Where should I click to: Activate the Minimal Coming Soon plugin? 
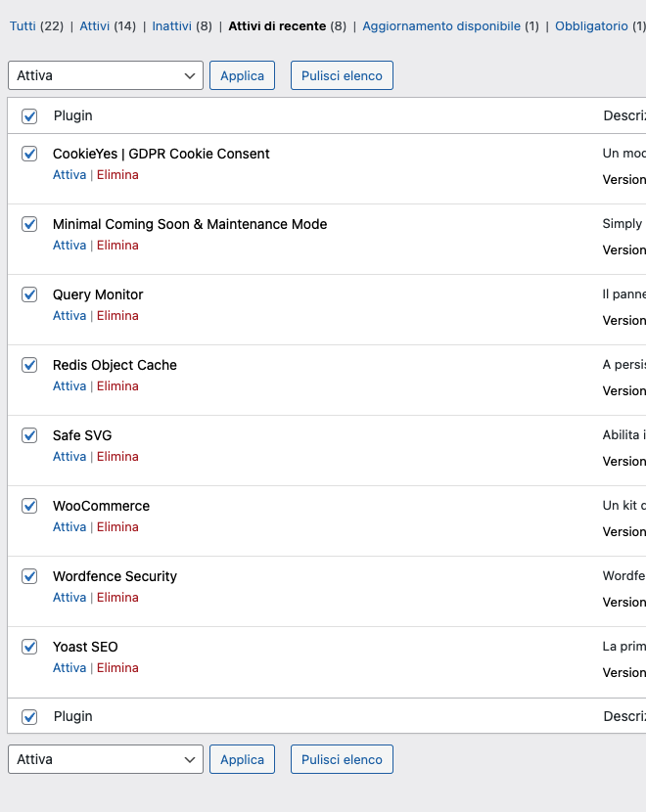tap(69, 246)
